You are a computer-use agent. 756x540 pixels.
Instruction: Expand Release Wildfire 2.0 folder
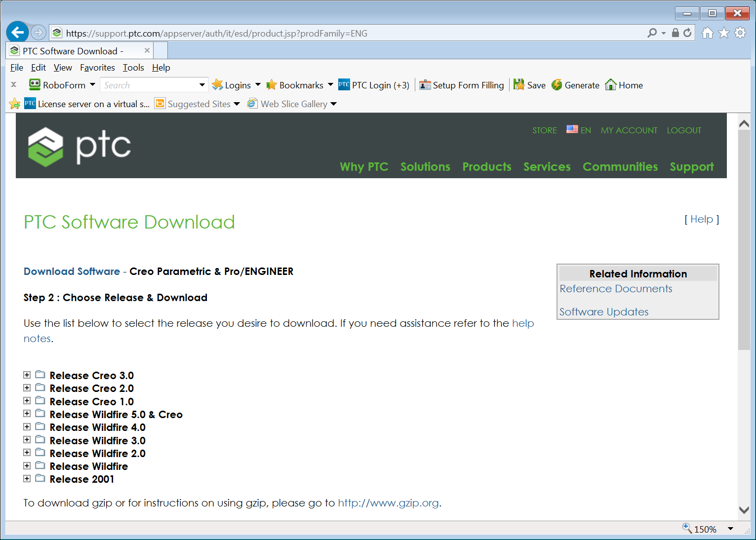pyautogui.click(x=27, y=453)
